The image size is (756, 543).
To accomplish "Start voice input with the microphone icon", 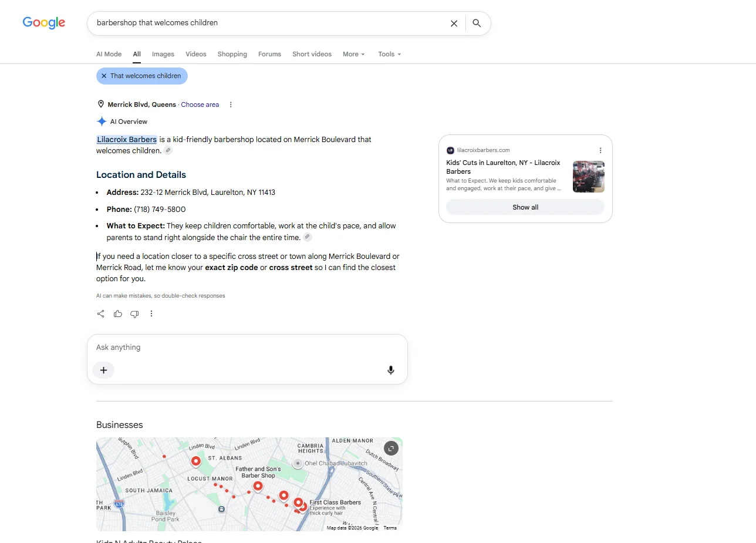I will pos(391,370).
